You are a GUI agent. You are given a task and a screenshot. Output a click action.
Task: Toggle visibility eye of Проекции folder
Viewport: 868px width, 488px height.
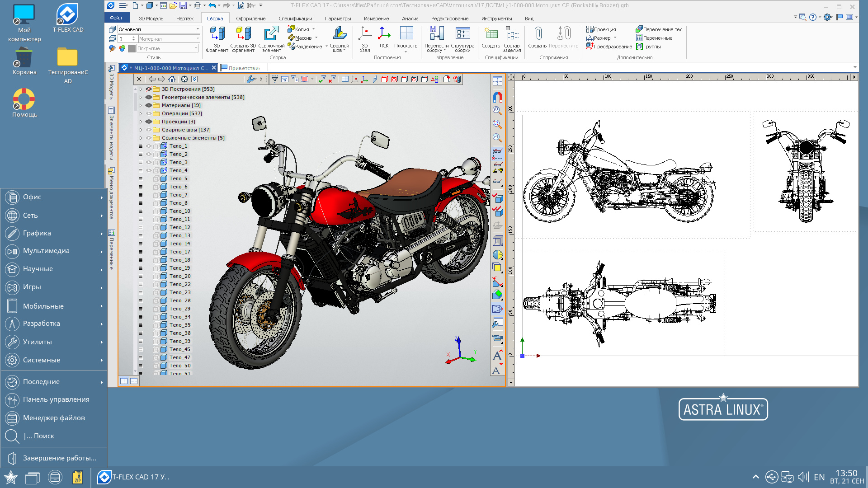click(x=149, y=122)
